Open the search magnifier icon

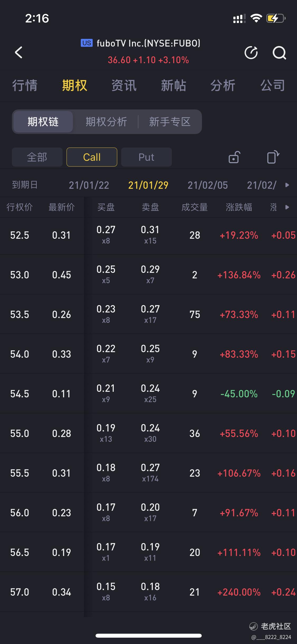[279, 53]
